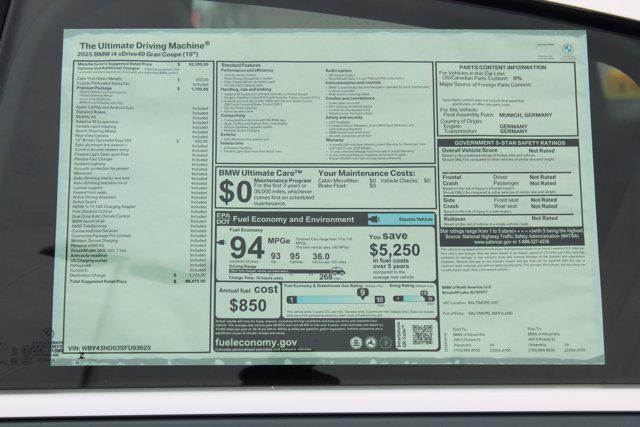Image resolution: width=640 pixels, height=427 pixels.
Task: Click the 'Audio system' subheading
Action: point(338,71)
